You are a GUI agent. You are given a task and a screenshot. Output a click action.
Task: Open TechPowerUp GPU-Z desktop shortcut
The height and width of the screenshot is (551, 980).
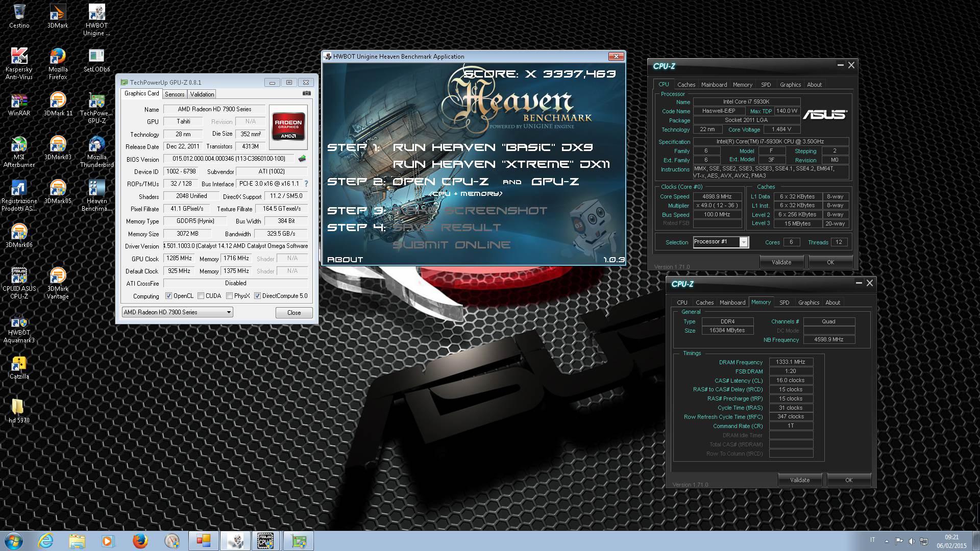tap(96, 108)
